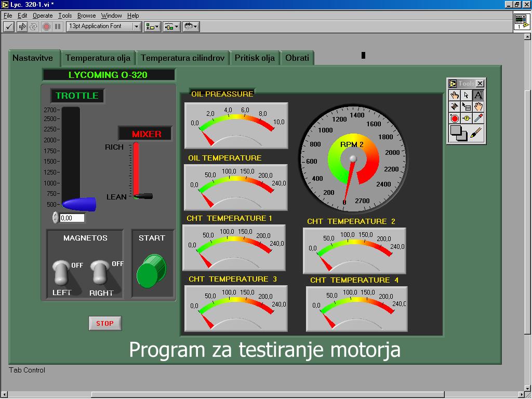Open the Tools menu
The height and width of the screenshot is (399, 532).
65,16
